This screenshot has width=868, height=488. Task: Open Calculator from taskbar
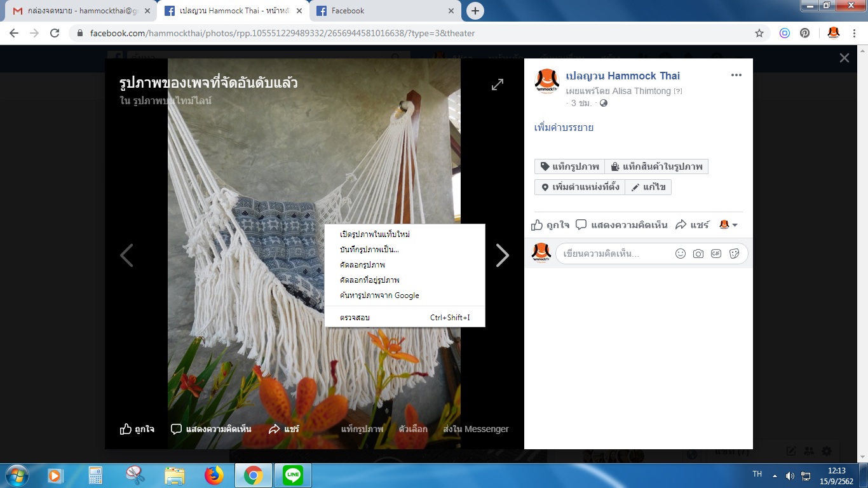click(95, 475)
